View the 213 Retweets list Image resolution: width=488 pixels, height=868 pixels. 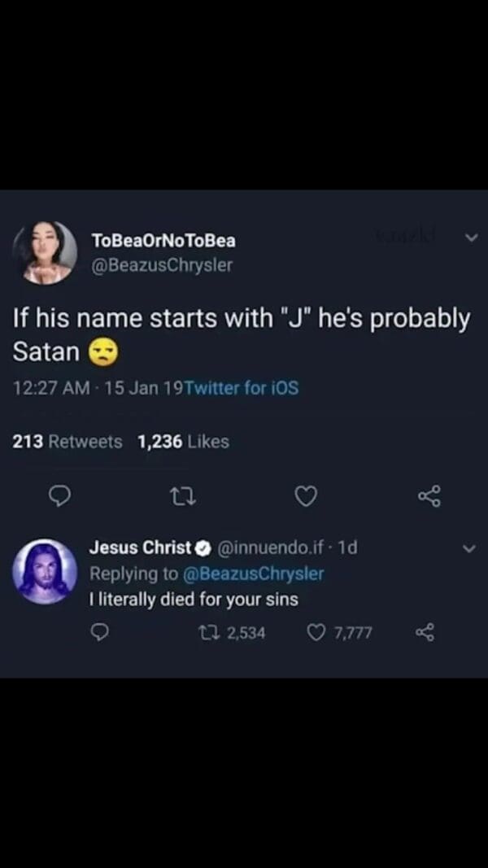(x=68, y=442)
